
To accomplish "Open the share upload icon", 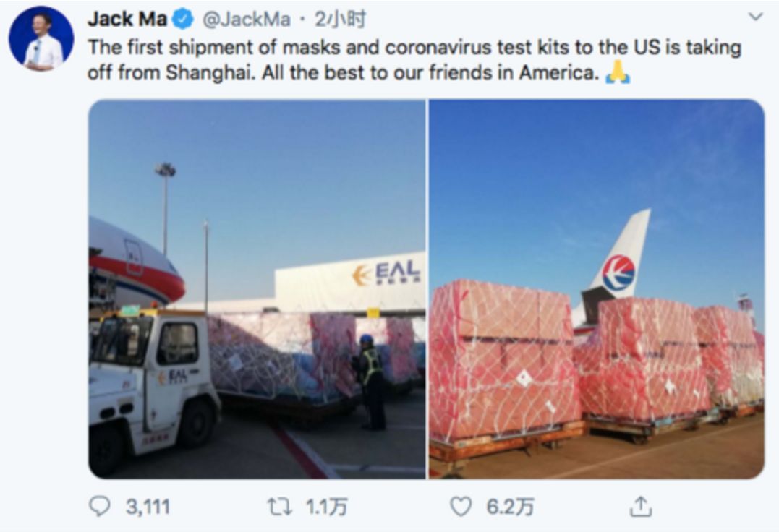I will (641, 506).
